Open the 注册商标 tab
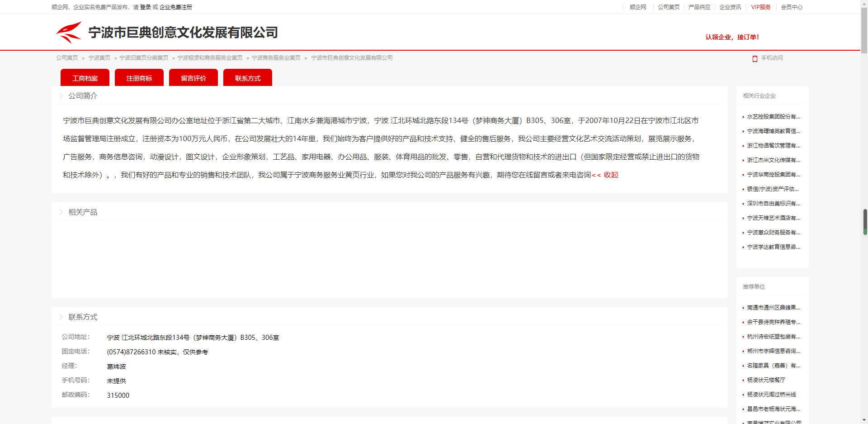Viewport: 868px width, 424px height. click(x=139, y=78)
